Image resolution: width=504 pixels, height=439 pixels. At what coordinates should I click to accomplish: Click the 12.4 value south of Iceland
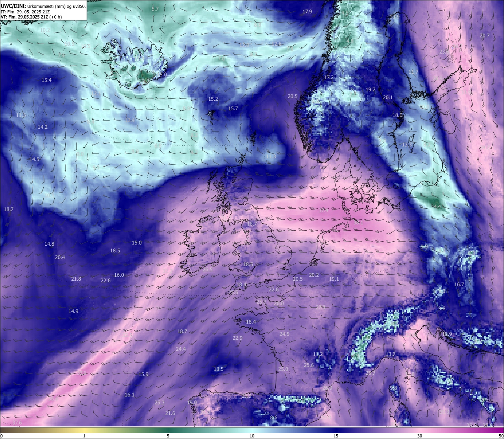tap(130, 120)
